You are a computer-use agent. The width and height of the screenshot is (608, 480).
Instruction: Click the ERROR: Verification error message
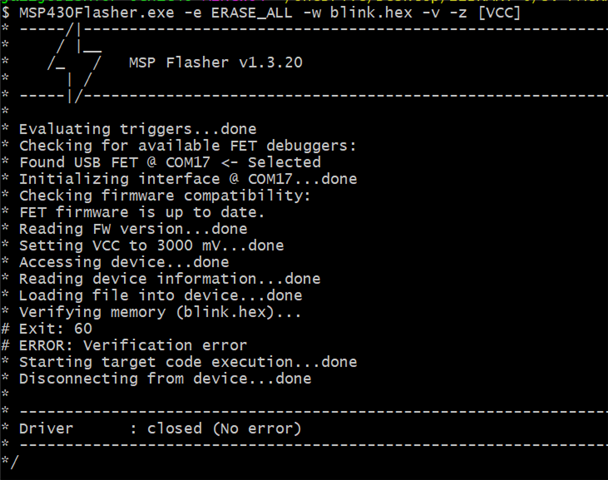point(133,346)
